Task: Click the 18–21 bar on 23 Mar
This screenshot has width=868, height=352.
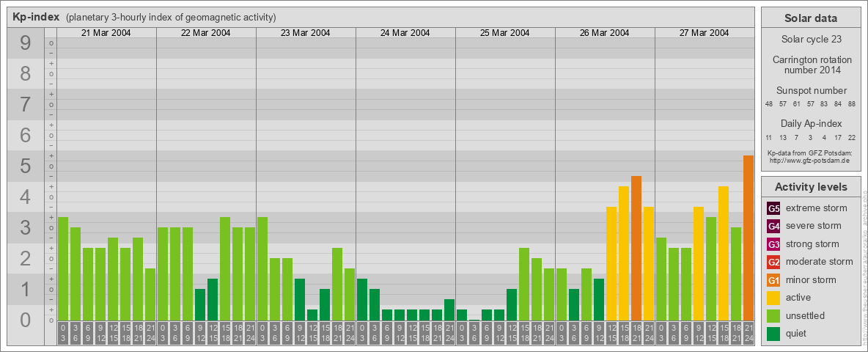Action: click(x=337, y=285)
